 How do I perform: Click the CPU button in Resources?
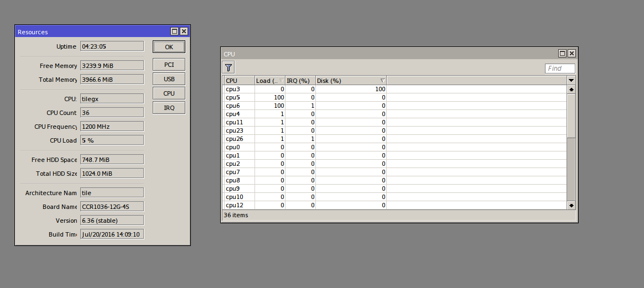(169, 93)
